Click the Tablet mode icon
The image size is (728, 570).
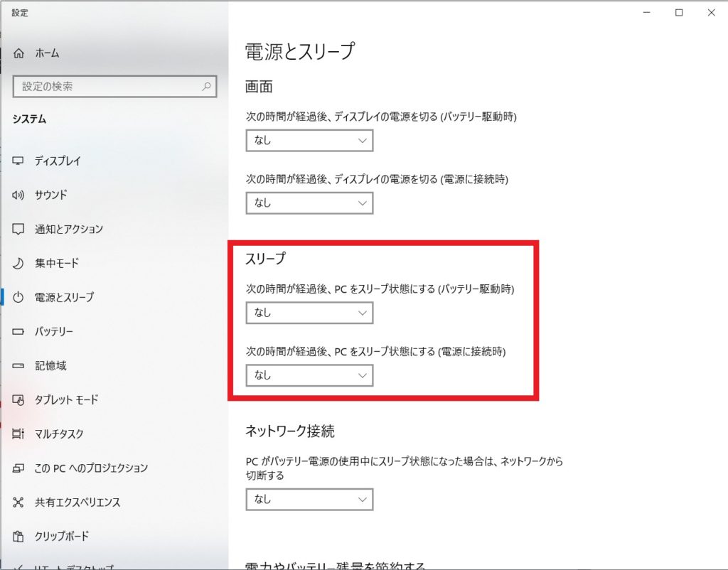point(19,400)
